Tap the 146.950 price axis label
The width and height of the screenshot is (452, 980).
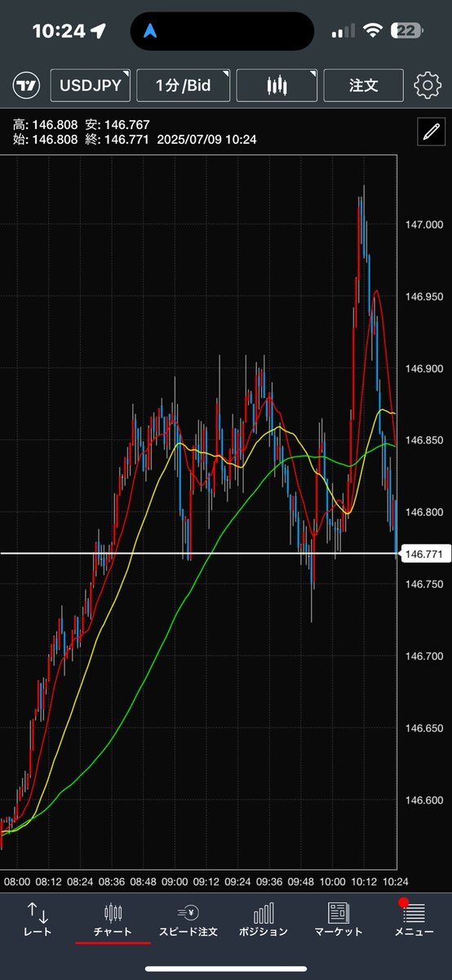coord(423,296)
